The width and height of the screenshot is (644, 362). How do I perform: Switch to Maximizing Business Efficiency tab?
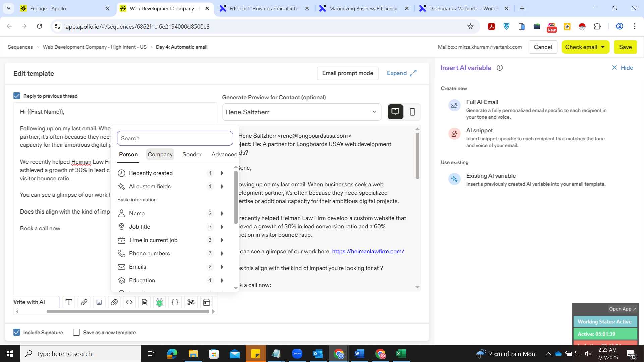364,8
